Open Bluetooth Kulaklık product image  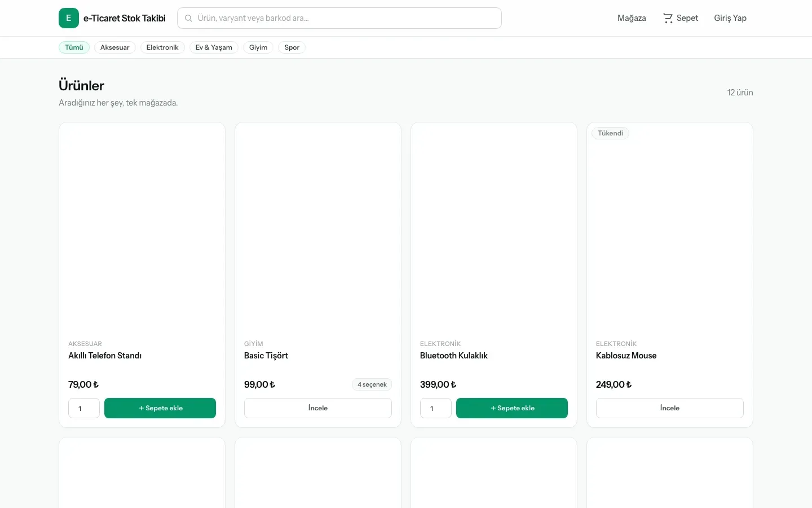point(494,227)
